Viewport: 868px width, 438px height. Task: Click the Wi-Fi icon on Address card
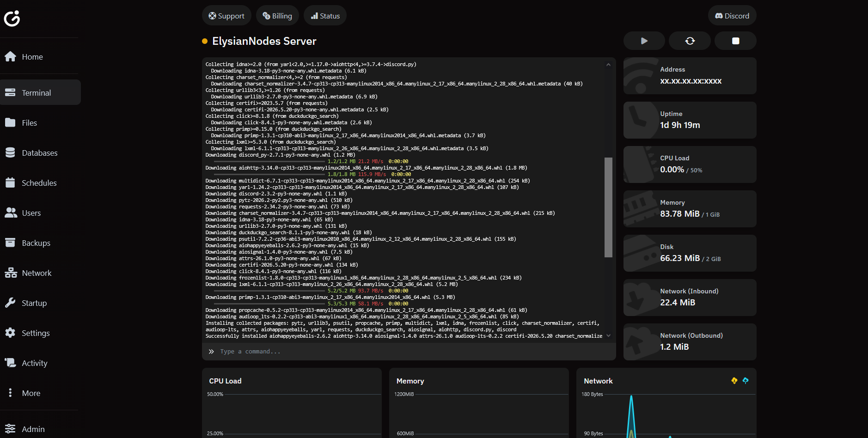[641, 76]
